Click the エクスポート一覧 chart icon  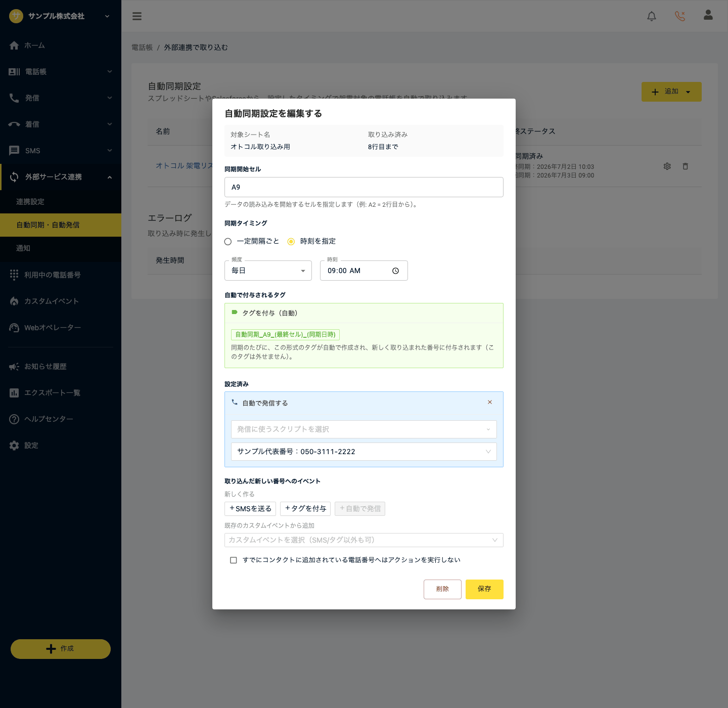[14, 393]
